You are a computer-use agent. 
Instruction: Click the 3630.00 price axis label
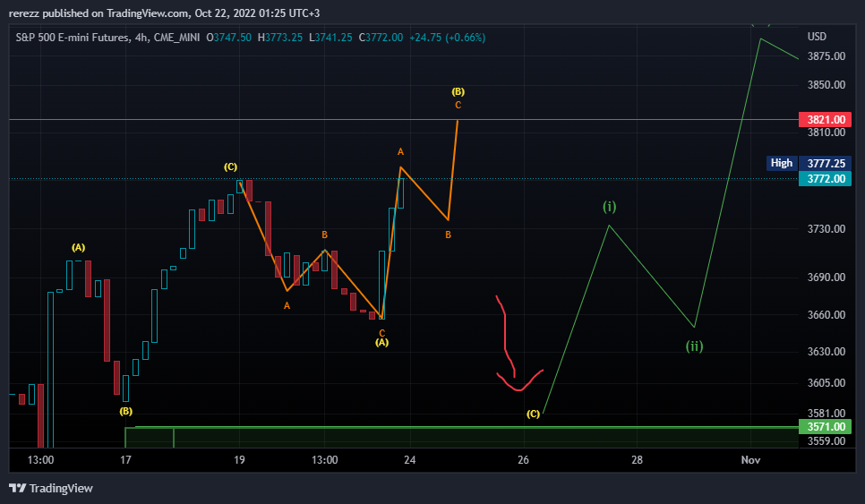click(826, 352)
